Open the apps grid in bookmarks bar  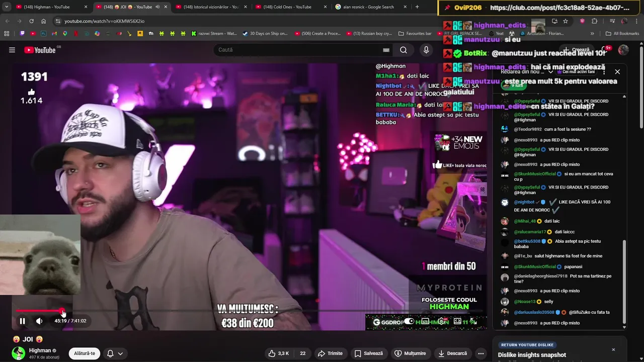tap(7, 34)
